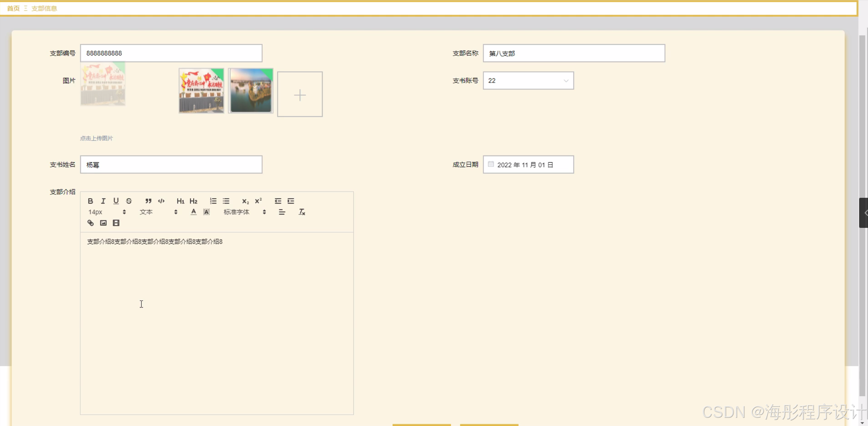
Task: Insert a video into editor
Action: (x=116, y=223)
